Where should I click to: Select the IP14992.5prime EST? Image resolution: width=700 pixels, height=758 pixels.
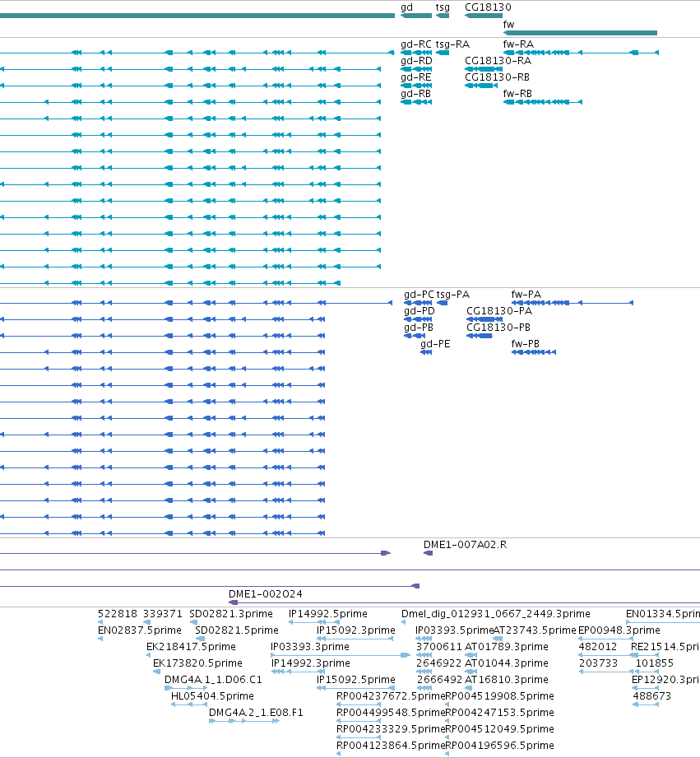[314, 622]
